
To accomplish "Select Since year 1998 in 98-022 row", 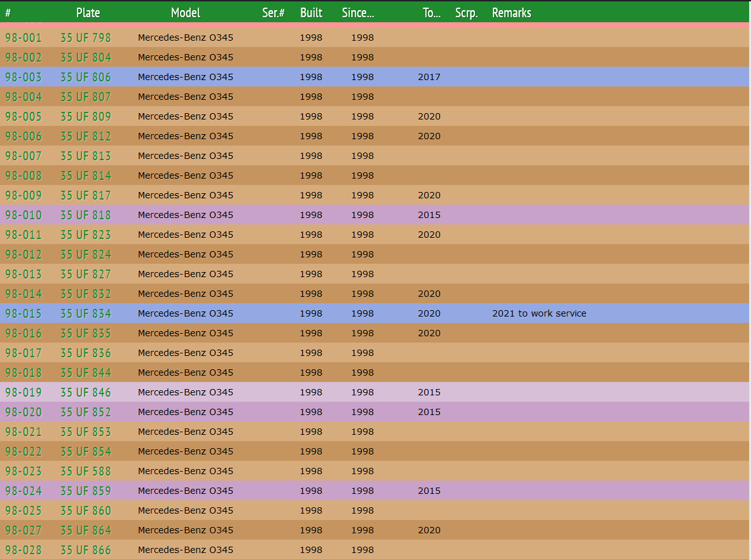I will coord(362,451).
